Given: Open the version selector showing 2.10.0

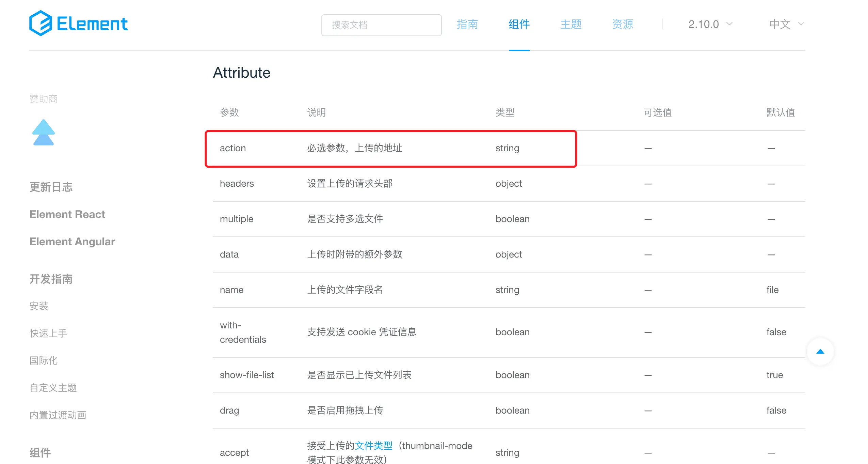Looking at the screenshot, I should pyautogui.click(x=704, y=24).
